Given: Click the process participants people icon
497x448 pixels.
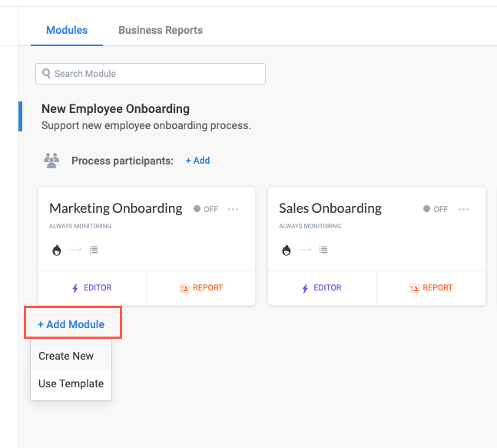Looking at the screenshot, I should [51, 161].
